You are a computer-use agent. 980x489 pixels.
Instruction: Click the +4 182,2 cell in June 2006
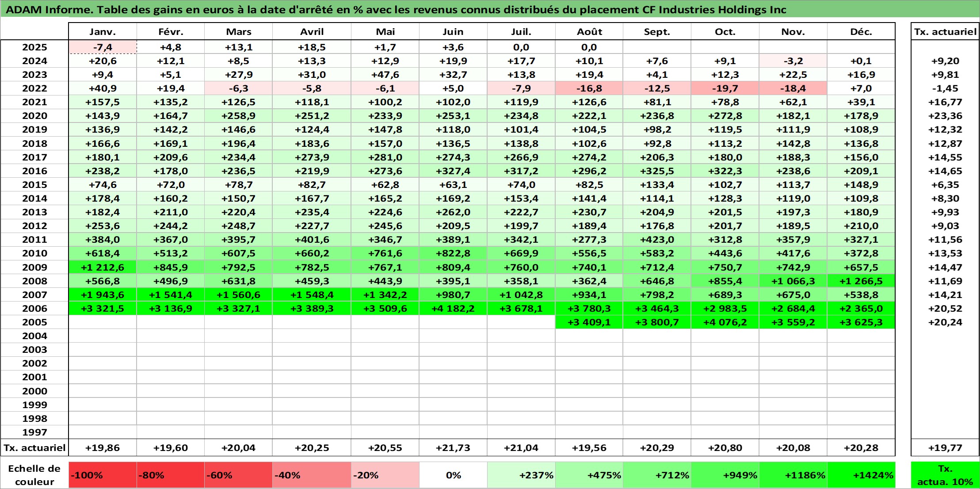tap(453, 308)
